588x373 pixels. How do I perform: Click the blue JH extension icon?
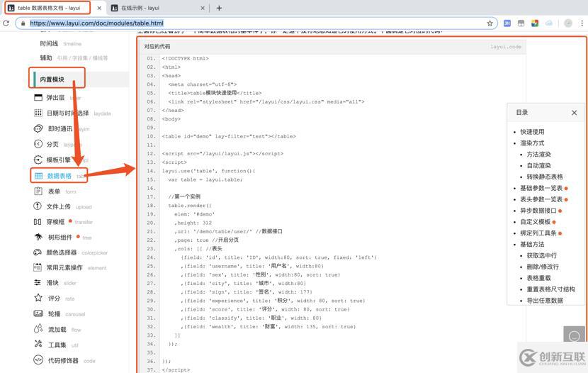507,23
